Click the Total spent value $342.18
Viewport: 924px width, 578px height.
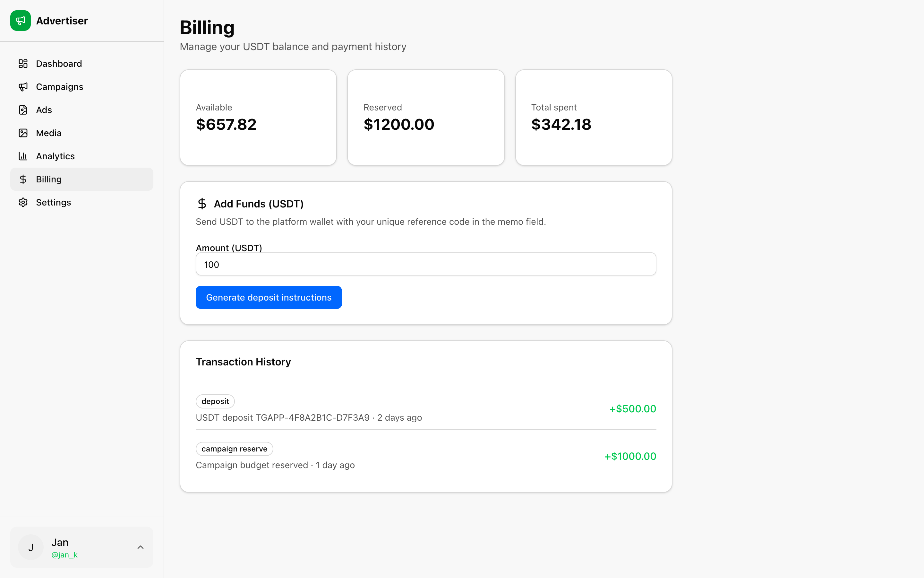click(x=561, y=125)
